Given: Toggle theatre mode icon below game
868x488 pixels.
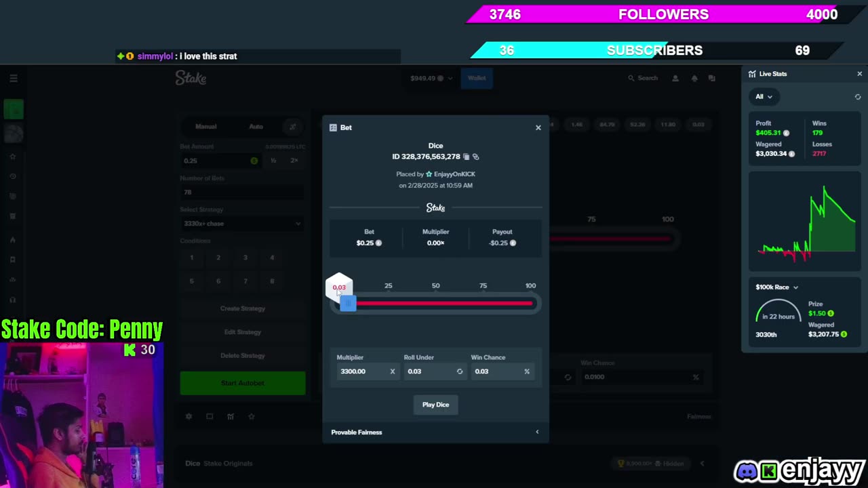Looking at the screenshot, I should pos(210,416).
